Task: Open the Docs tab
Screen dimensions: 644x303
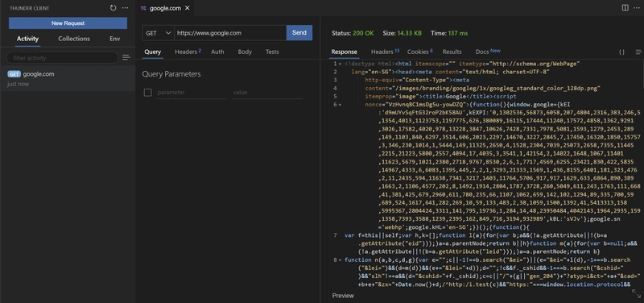Action: pos(488,52)
